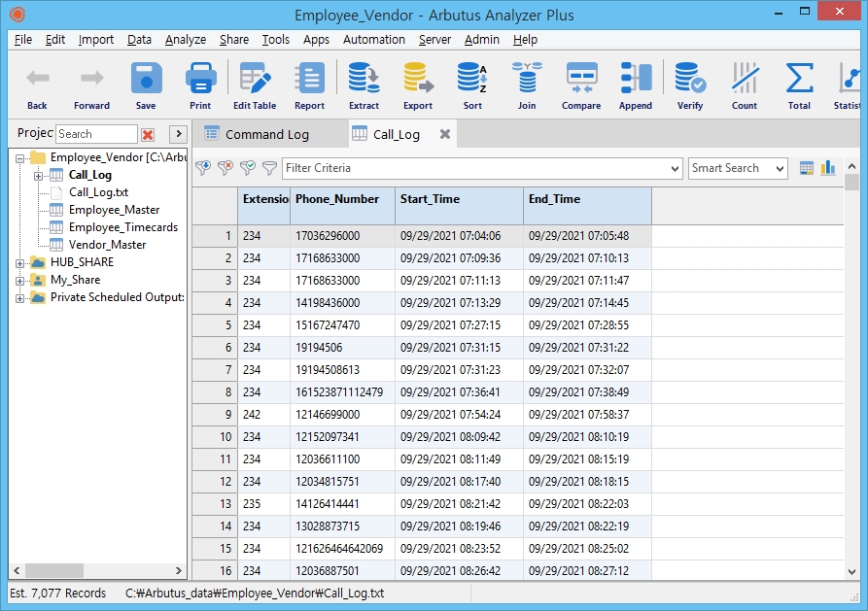Expand Private Scheduled Output folder
This screenshot has height=611, width=868.
pos(20,299)
